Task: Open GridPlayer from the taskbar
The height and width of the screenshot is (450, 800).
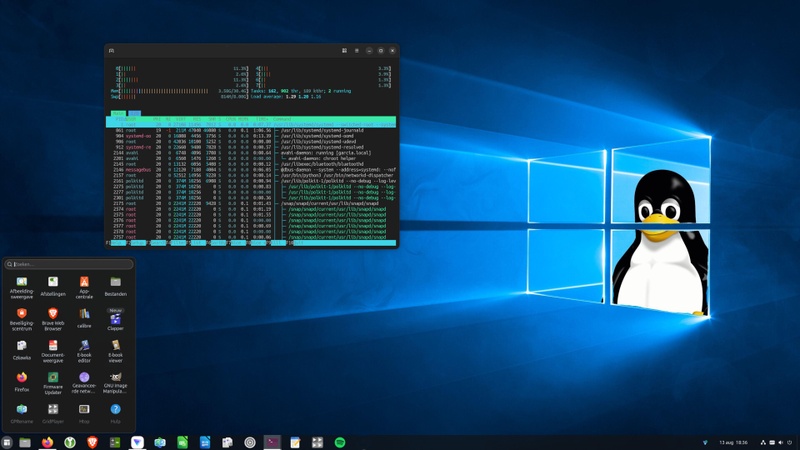Action: tap(317, 442)
